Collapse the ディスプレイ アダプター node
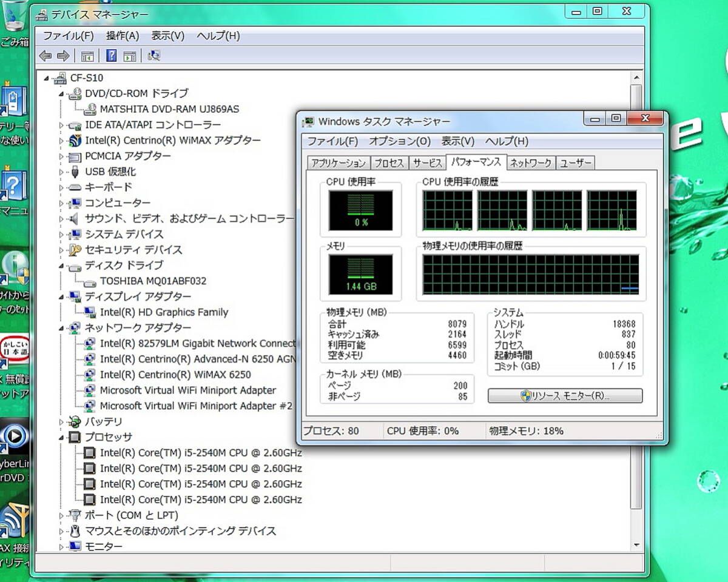728x582 pixels. 61,296
